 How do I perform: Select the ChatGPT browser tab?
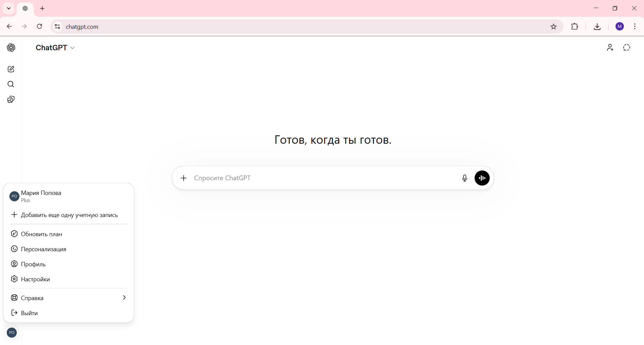pos(25,9)
